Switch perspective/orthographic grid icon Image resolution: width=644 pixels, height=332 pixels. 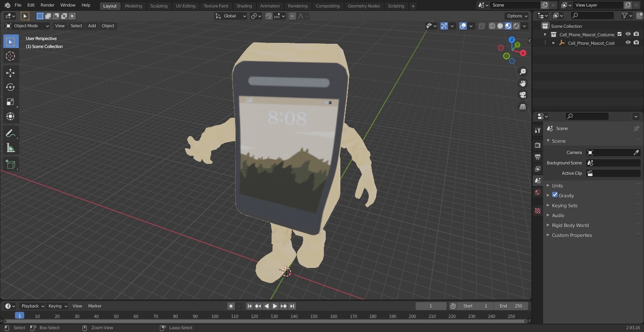tap(522, 107)
